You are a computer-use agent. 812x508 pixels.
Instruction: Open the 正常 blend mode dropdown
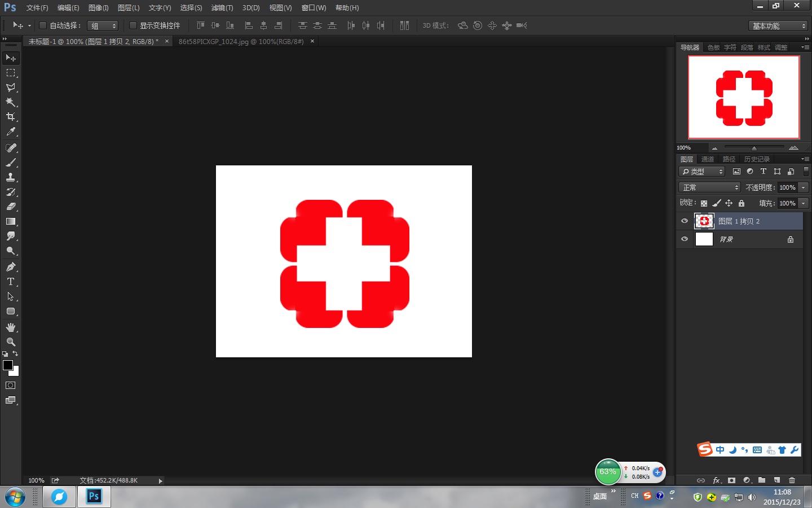(709, 187)
